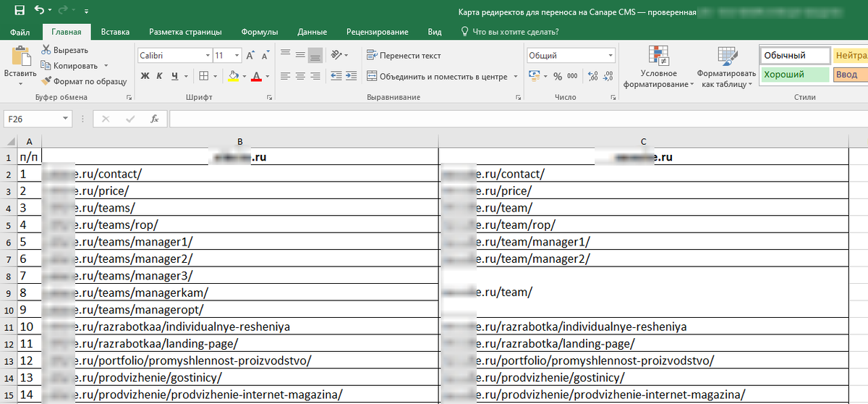The width and height of the screenshot is (868, 404).
Task: Open the fill color dropdown arrow
Action: tap(244, 76)
